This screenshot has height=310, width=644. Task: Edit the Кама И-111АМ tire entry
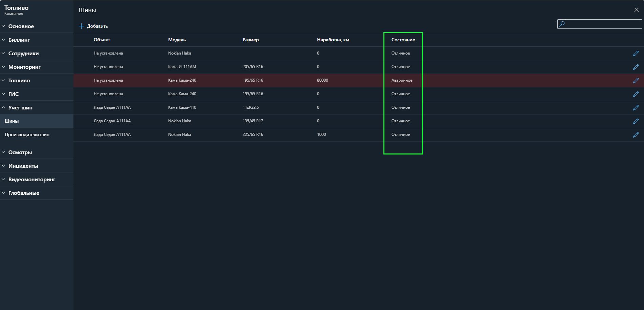point(636,67)
